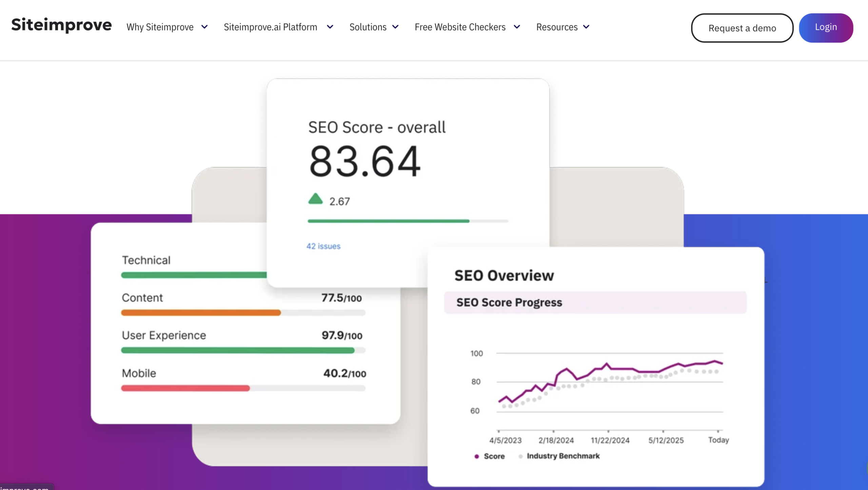Open the Siteimprove.ai Platform menu
This screenshot has height=490, width=868.
pyautogui.click(x=270, y=27)
